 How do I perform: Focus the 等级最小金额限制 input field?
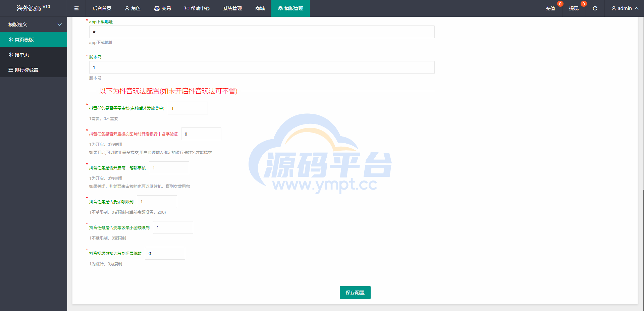click(173, 227)
